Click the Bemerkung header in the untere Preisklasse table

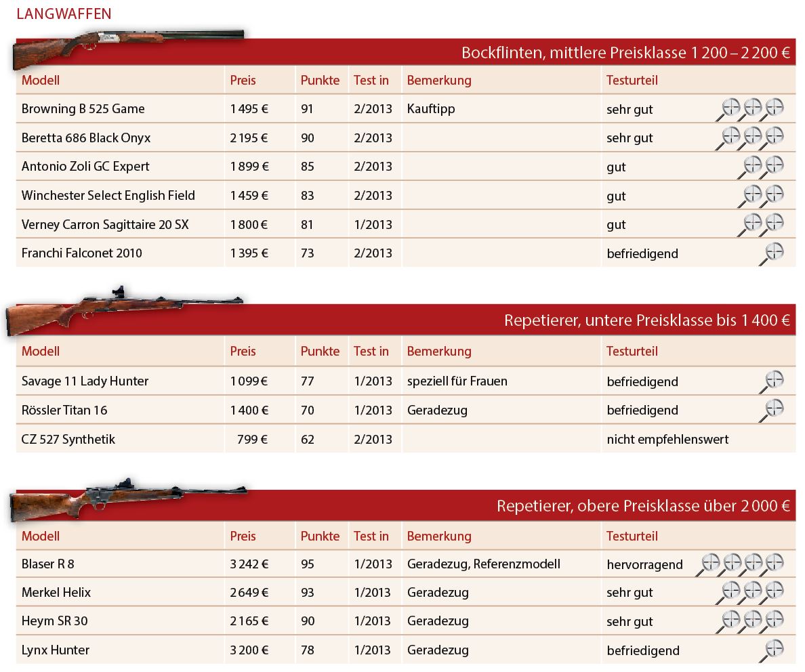439,352
